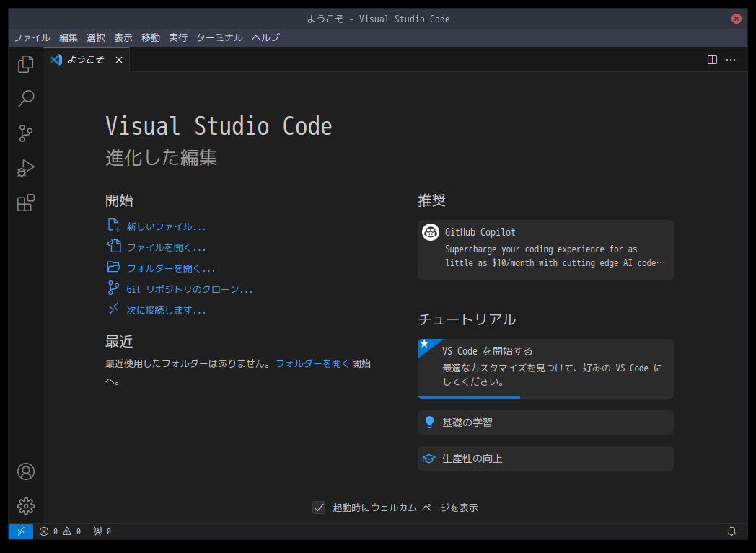Open the GitHub Copilot recommendation card
756x553 pixels.
pyautogui.click(x=545, y=249)
